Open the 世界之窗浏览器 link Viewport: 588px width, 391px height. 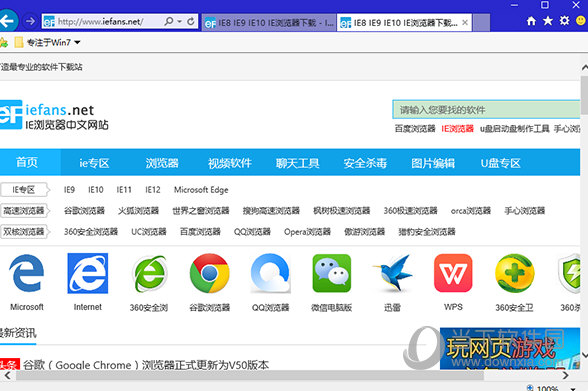point(201,211)
